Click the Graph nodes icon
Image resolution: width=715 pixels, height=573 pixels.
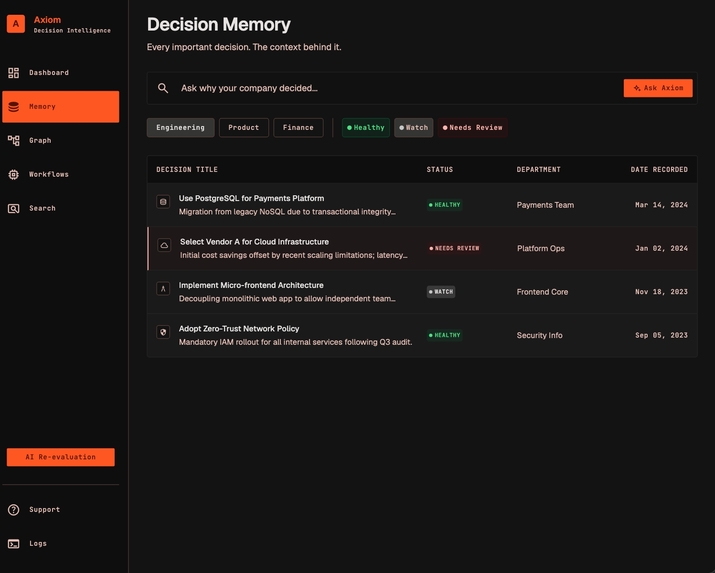[14, 140]
